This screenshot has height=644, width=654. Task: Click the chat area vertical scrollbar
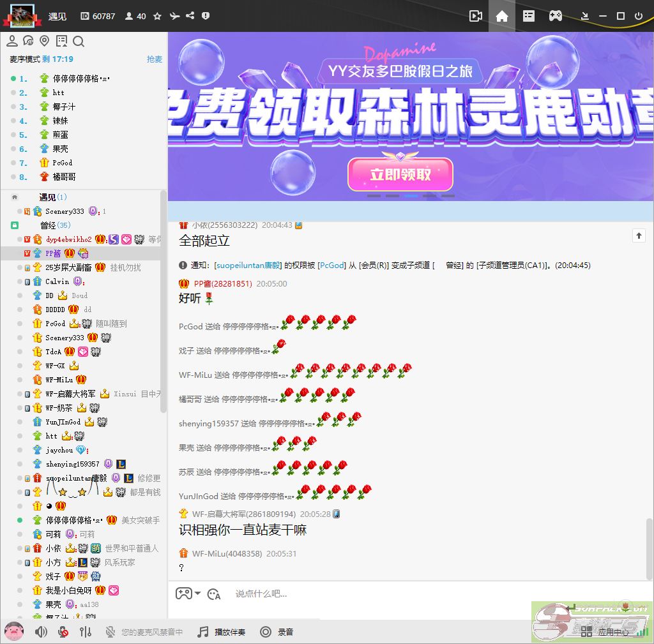pyautogui.click(x=649, y=548)
